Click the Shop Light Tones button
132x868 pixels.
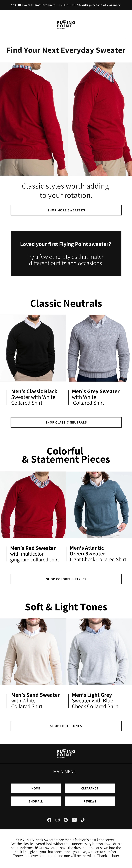pyautogui.click(x=66, y=726)
